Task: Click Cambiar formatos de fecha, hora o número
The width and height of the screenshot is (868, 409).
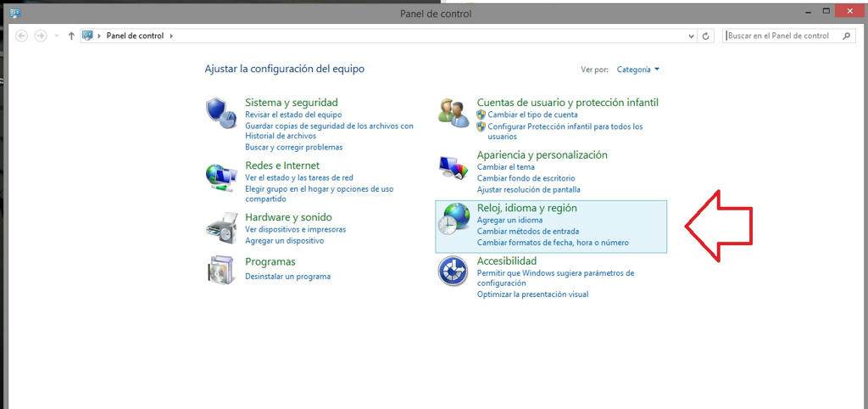Action: [553, 243]
